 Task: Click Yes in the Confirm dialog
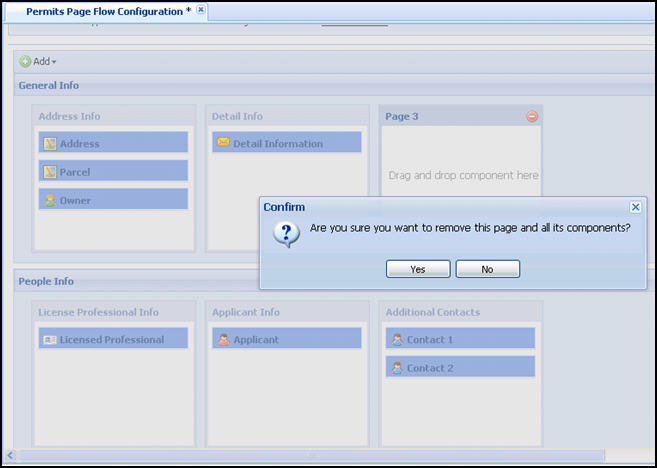417,269
